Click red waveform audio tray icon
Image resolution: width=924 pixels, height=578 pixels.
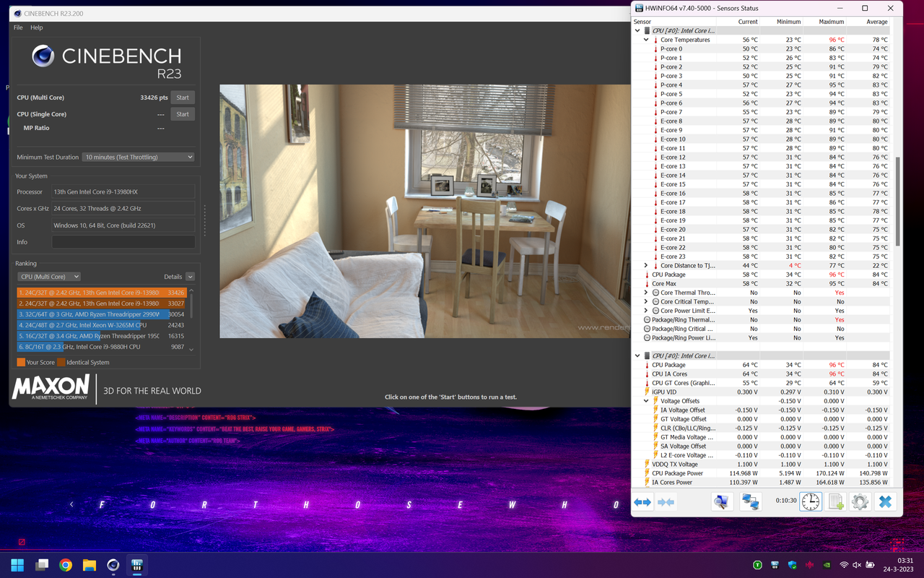click(x=809, y=565)
